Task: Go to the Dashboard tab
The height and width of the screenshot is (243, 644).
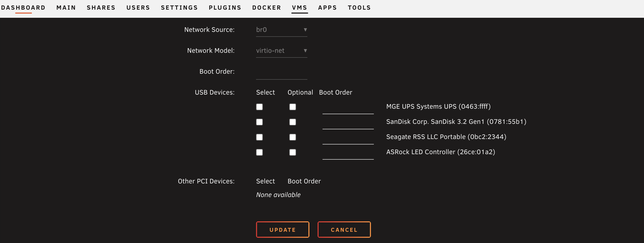Action: 23,8
